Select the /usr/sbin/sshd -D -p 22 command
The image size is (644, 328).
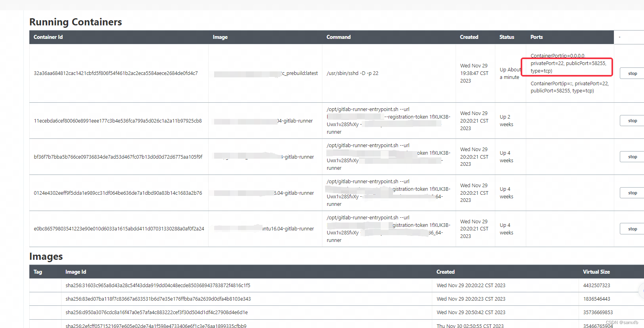(x=353, y=73)
